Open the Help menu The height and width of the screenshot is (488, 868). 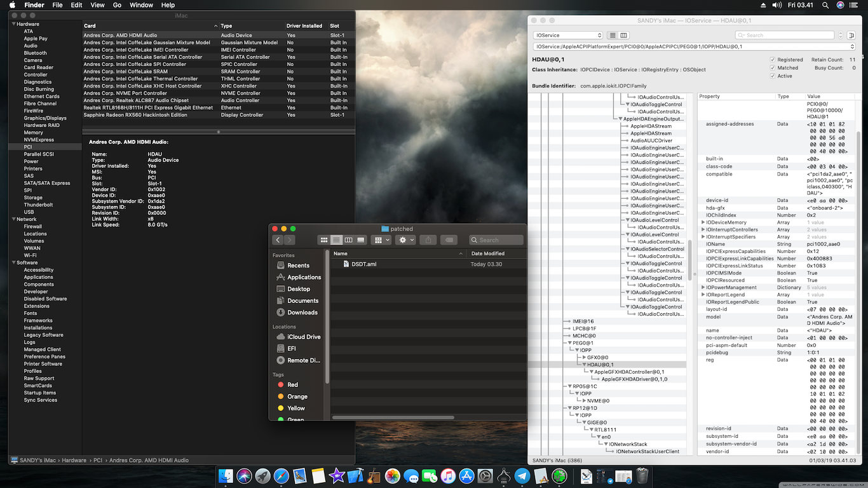[168, 5]
